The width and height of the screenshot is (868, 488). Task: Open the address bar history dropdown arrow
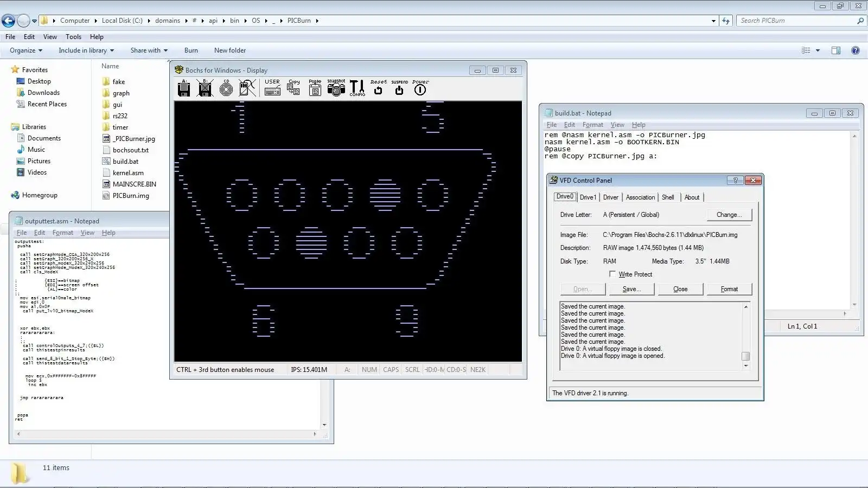pyautogui.click(x=713, y=21)
